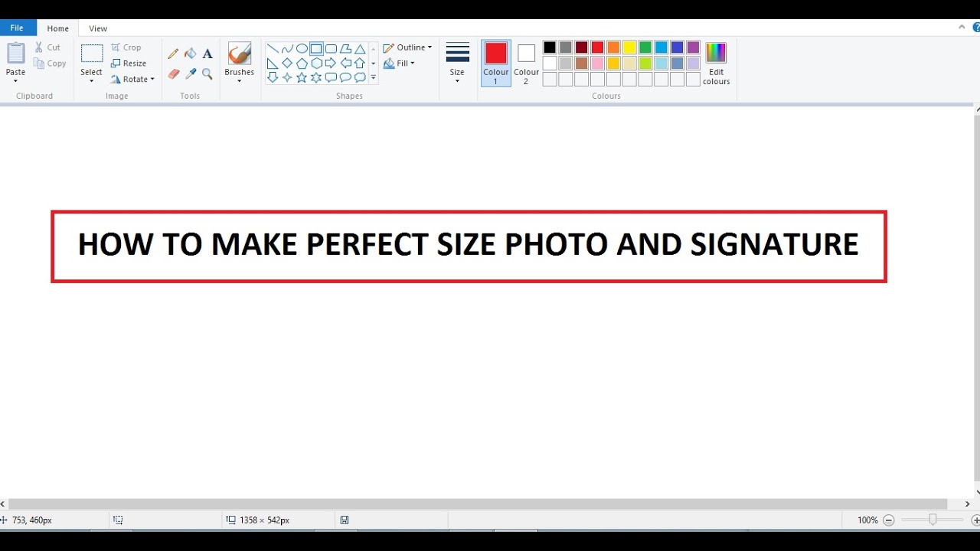Image resolution: width=980 pixels, height=551 pixels.
Task: Open the shape Fill dropdown
Action: click(x=399, y=64)
